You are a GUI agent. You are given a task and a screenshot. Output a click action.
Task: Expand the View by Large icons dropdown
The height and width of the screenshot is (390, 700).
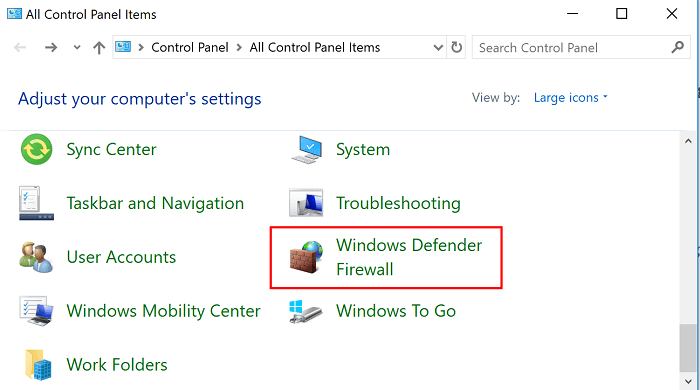click(571, 98)
